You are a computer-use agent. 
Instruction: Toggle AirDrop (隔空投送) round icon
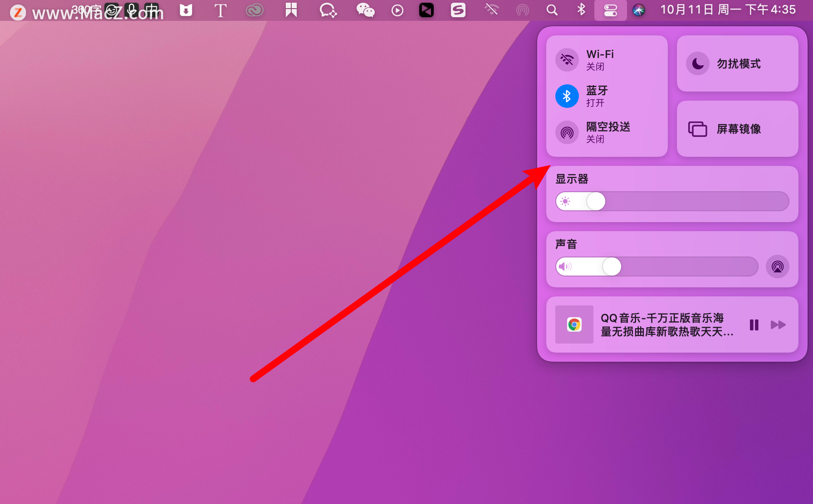(x=567, y=132)
